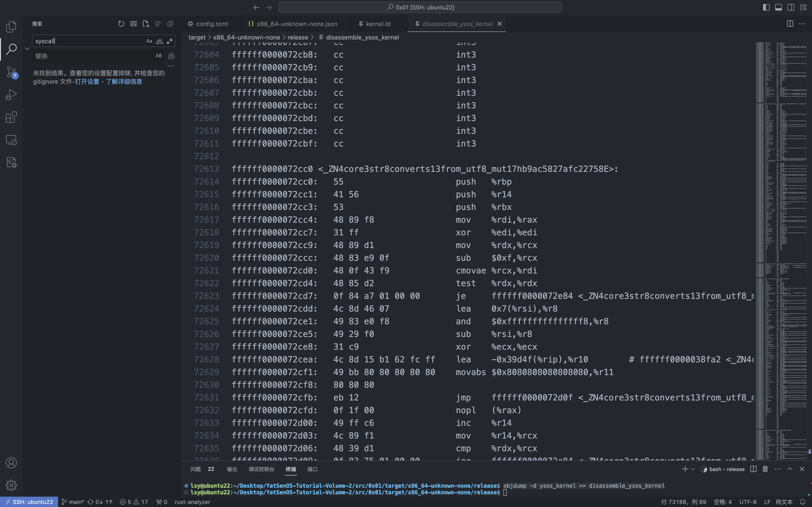Open the Manage settings gear
The image size is (812, 507).
coord(11,485)
